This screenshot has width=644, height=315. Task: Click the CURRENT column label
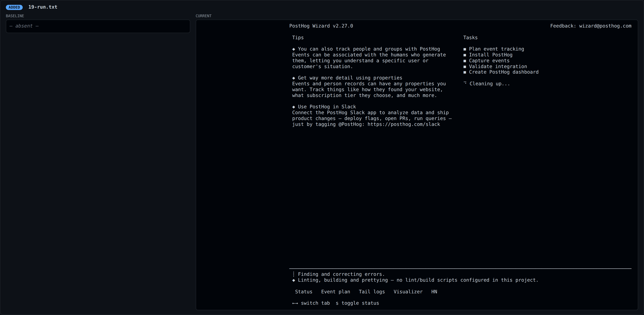[203, 16]
